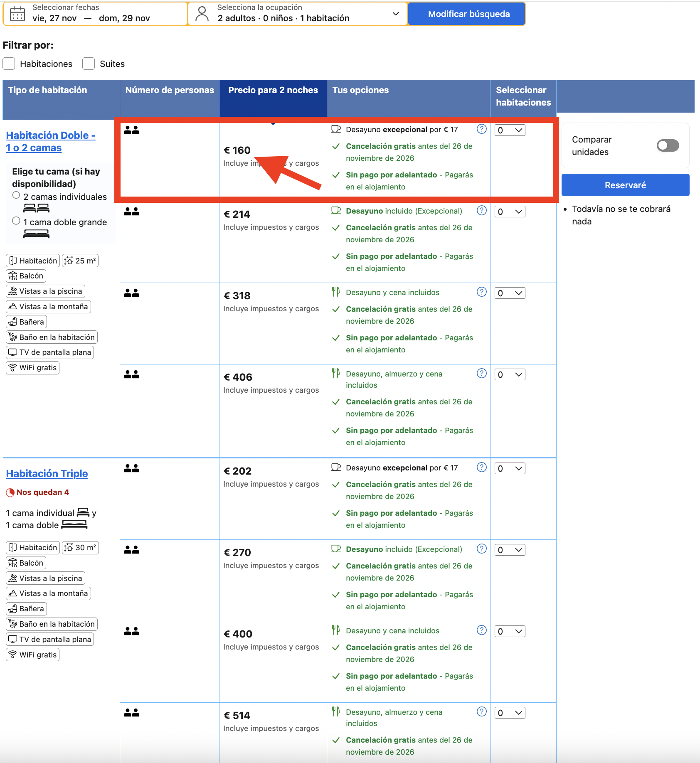Viewport: 700px width, 763px height.
Task: Open help icon for € 318 breakfast and dinner
Action: coord(481,292)
